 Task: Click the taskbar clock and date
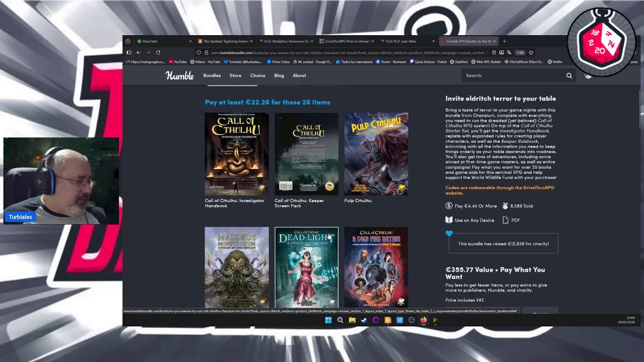626,320
